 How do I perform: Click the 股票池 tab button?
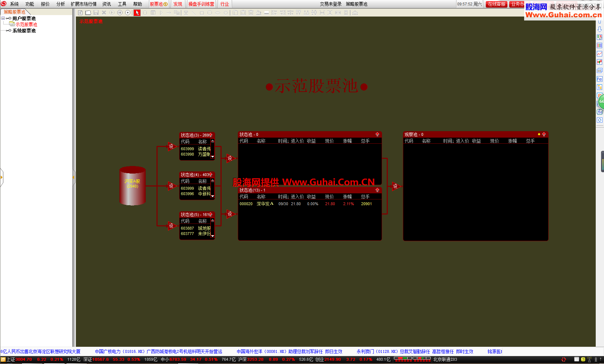tap(159, 4)
